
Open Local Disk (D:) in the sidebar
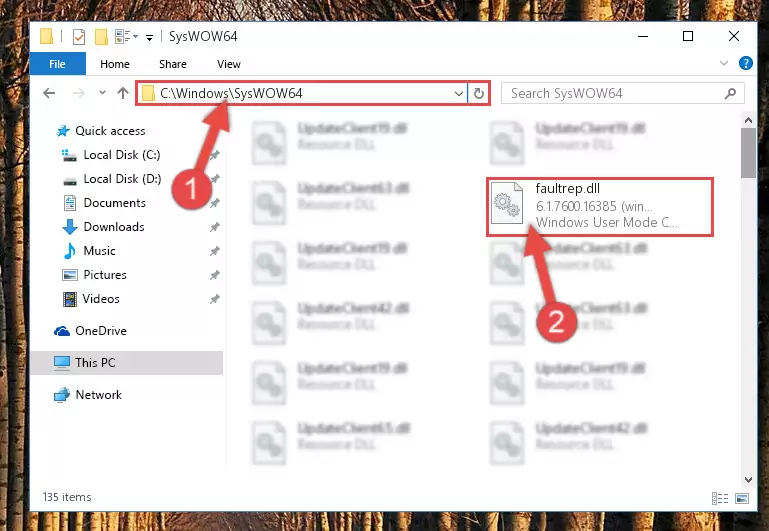tap(111, 179)
